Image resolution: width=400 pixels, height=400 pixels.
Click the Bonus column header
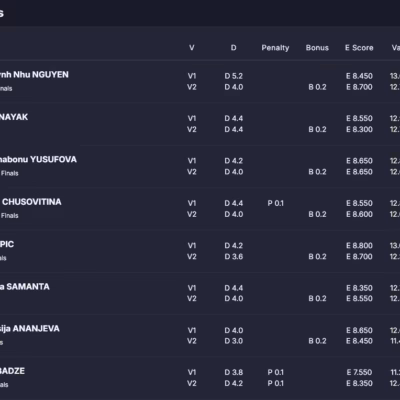[317, 48]
